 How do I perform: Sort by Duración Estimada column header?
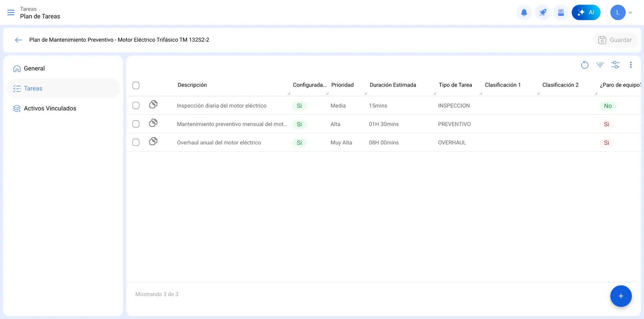393,85
